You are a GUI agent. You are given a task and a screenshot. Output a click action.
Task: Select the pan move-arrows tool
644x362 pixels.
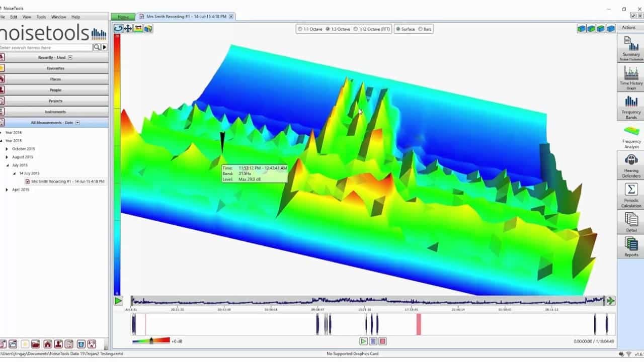[x=128, y=29]
